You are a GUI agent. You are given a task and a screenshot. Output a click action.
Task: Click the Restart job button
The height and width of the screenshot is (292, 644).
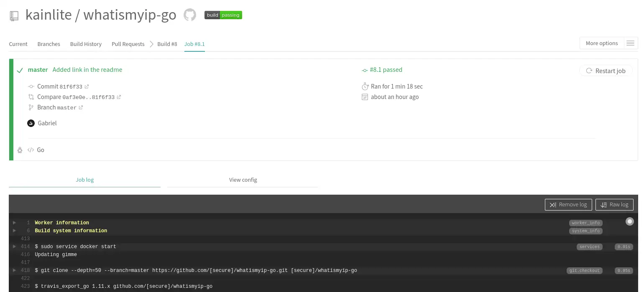[x=606, y=71]
